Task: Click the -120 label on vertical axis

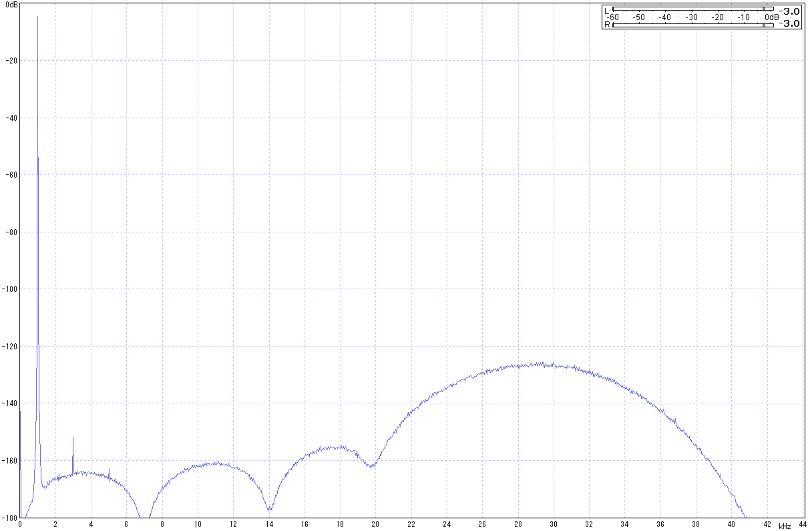Action: [9, 347]
